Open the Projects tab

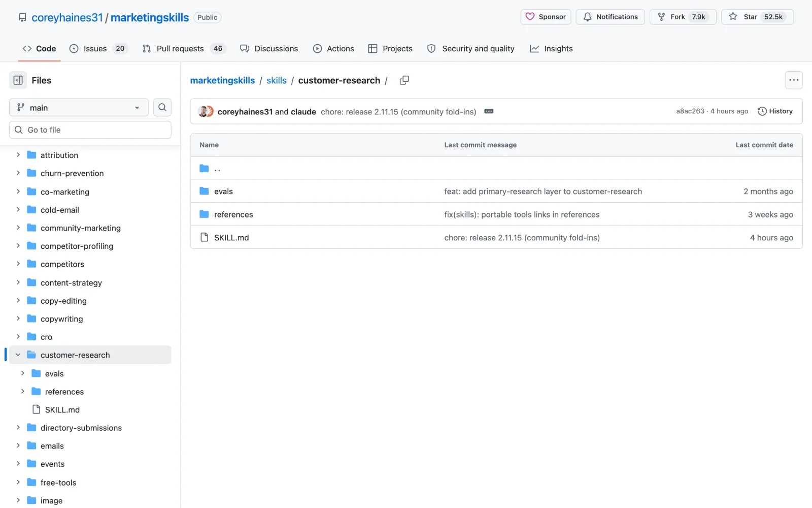click(390, 48)
